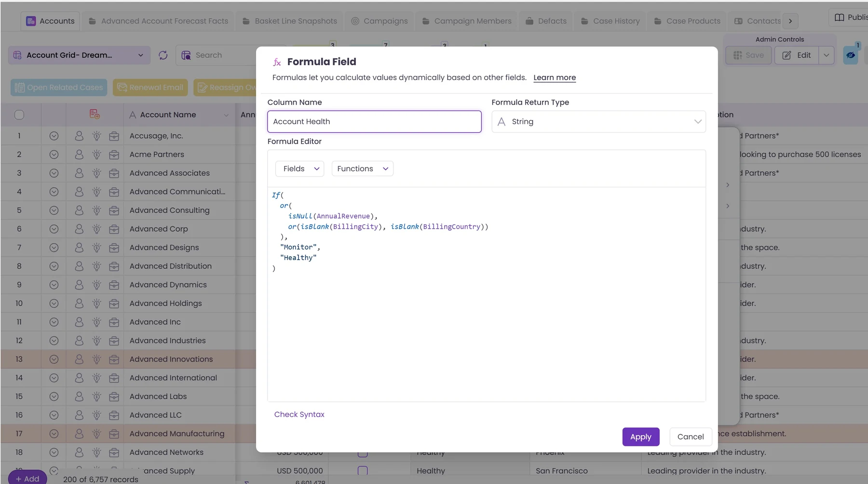Click the Add record button
Image resolution: width=868 pixels, height=484 pixels.
click(x=27, y=478)
